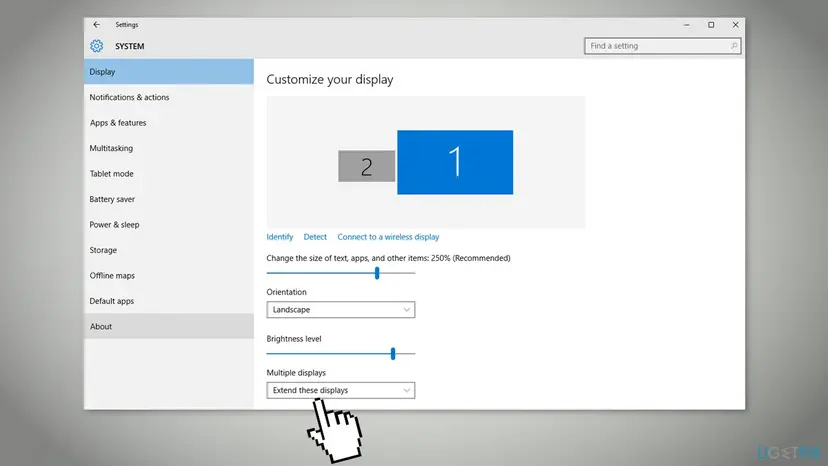Go to Power & sleep settings
828x466 pixels.
[x=168, y=225]
